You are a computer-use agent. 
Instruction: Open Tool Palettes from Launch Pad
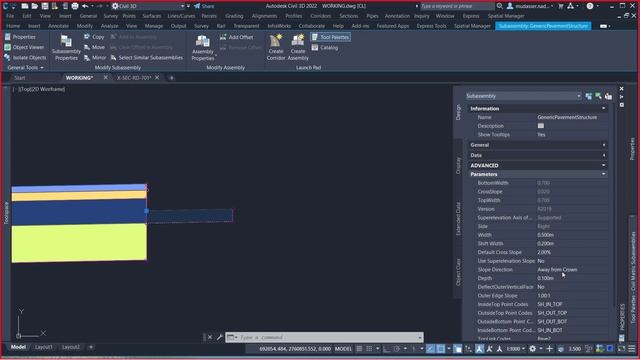point(331,37)
